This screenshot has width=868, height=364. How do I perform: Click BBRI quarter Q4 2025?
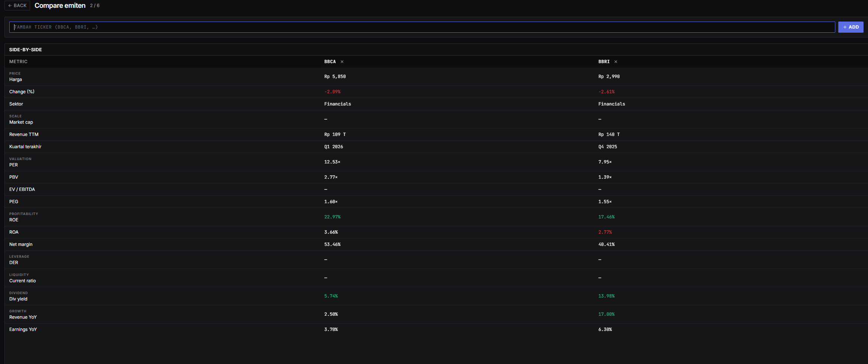[x=608, y=147]
